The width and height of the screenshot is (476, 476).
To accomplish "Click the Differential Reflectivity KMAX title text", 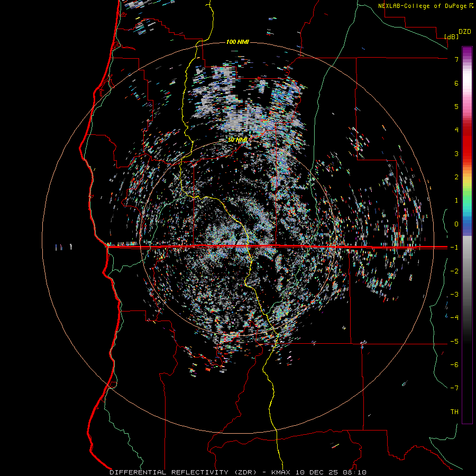I will click(x=238, y=472).
